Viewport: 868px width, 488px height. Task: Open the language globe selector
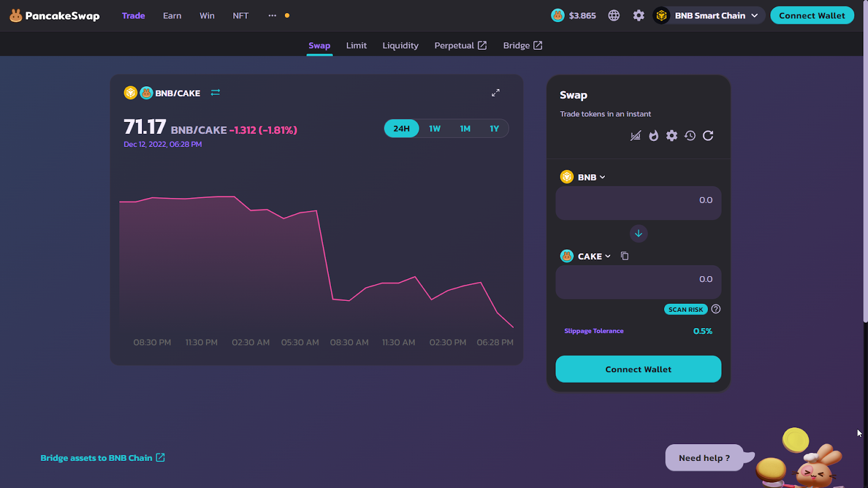[x=614, y=16]
